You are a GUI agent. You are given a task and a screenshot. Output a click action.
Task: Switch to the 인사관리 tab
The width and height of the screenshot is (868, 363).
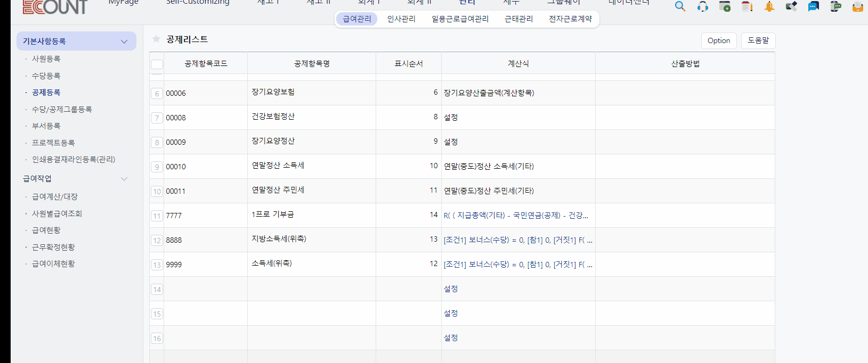[x=401, y=19]
